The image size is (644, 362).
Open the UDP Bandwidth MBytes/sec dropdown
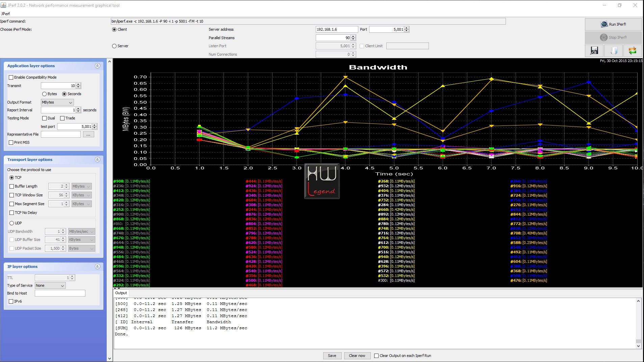point(81,231)
